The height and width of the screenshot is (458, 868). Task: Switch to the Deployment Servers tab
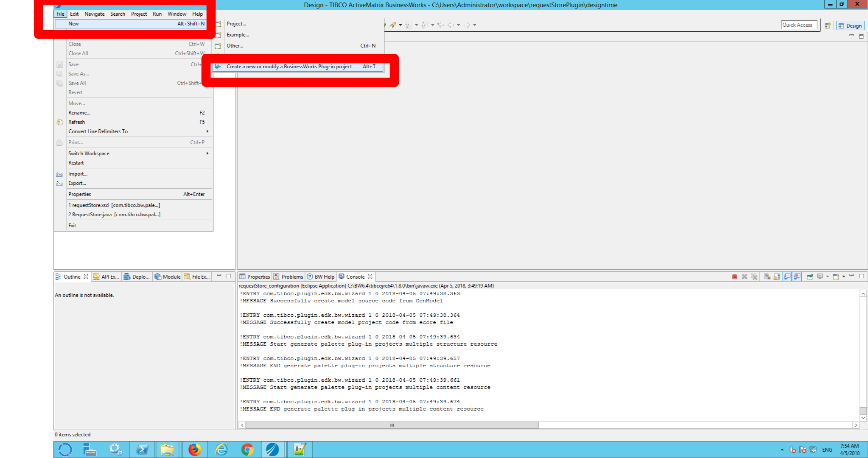(x=137, y=276)
